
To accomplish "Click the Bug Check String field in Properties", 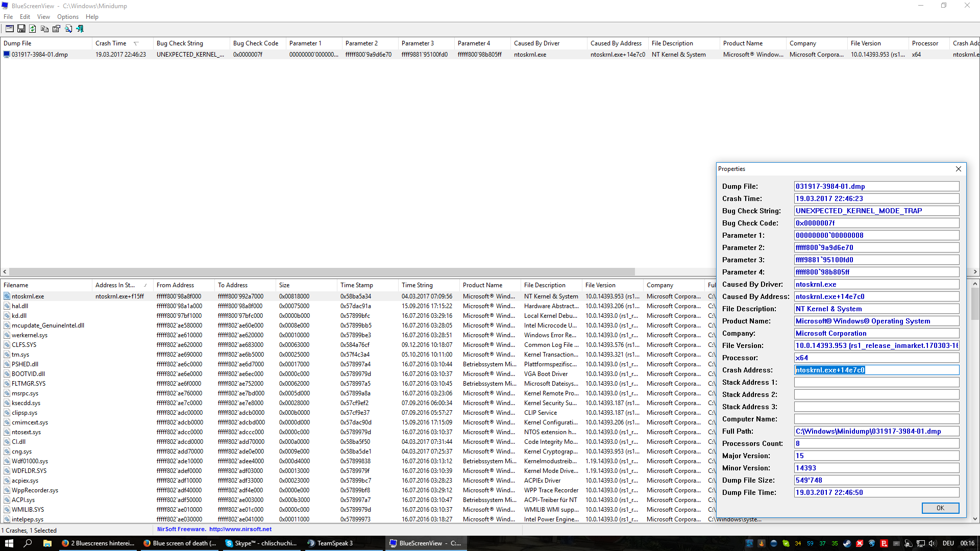I will click(876, 211).
